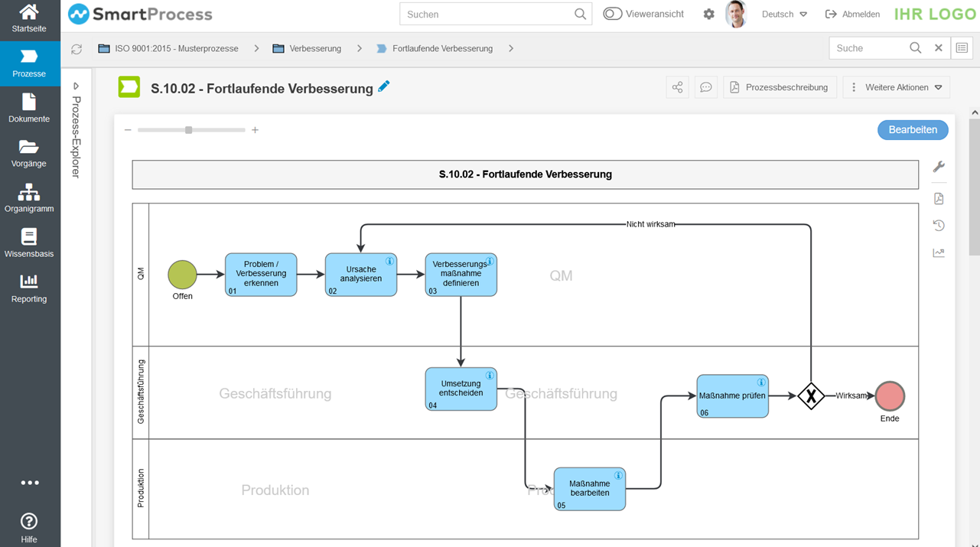The width and height of the screenshot is (980, 547).
Task: Open the Weitere Aktionen dropdown
Action: click(x=896, y=86)
